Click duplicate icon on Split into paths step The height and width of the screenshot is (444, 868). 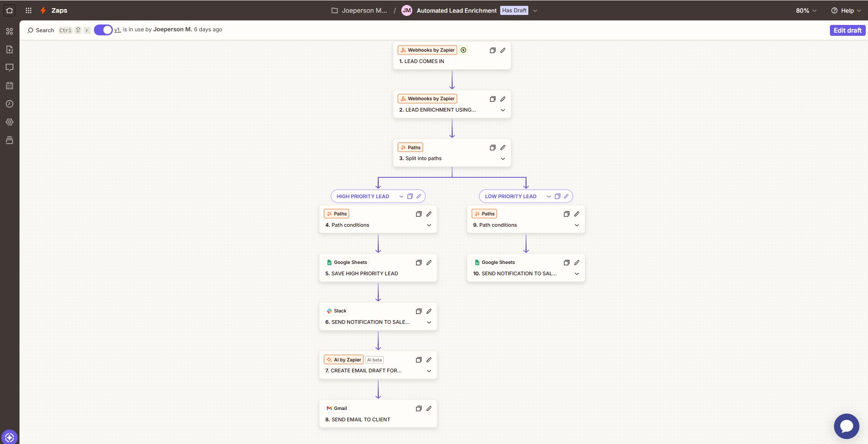[493, 147]
